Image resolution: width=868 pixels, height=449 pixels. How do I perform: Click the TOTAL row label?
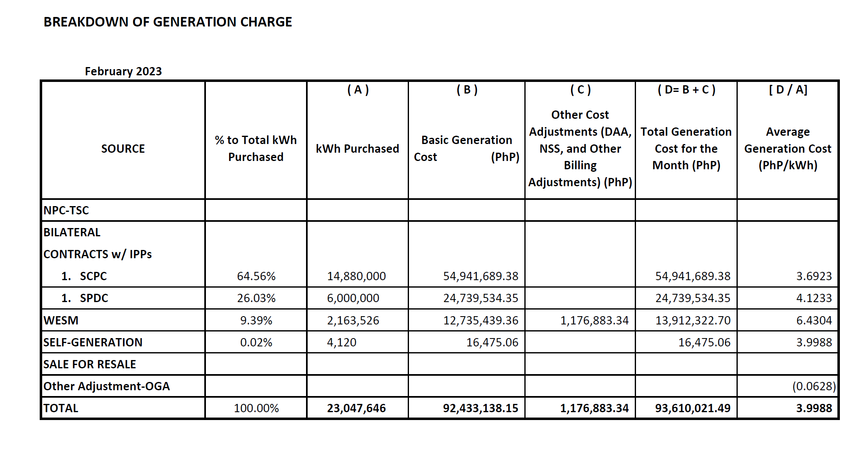pyautogui.click(x=61, y=408)
